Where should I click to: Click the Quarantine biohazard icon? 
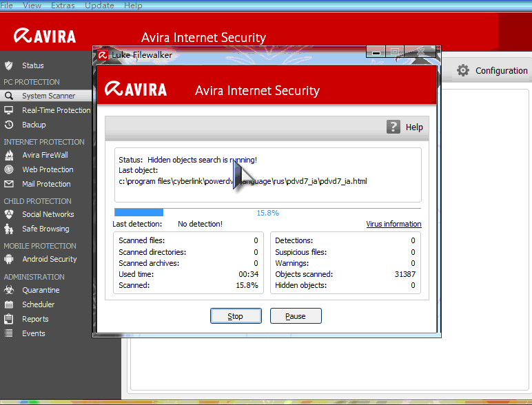click(9, 290)
